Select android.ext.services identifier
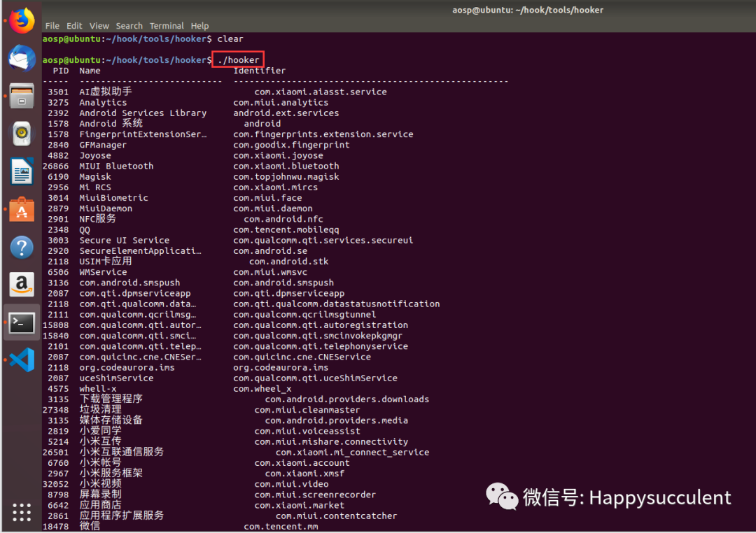Screen dimensions: 756x533 pyautogui.click(x=286, y=113)
